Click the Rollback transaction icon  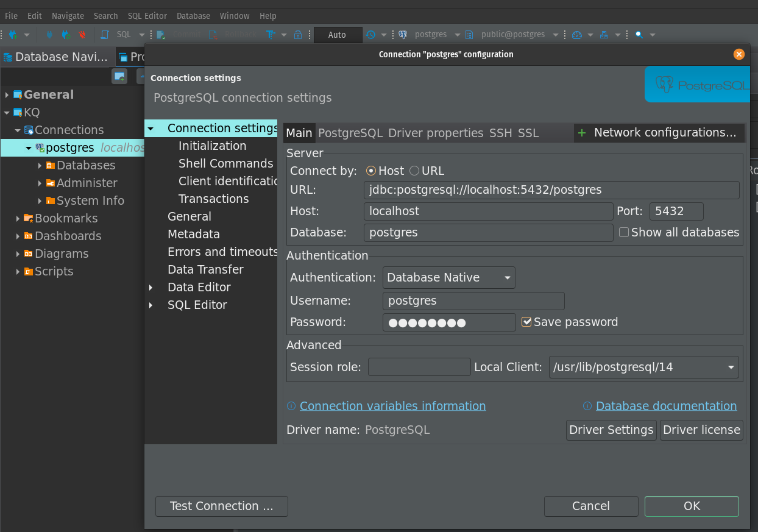click(213, 35)
